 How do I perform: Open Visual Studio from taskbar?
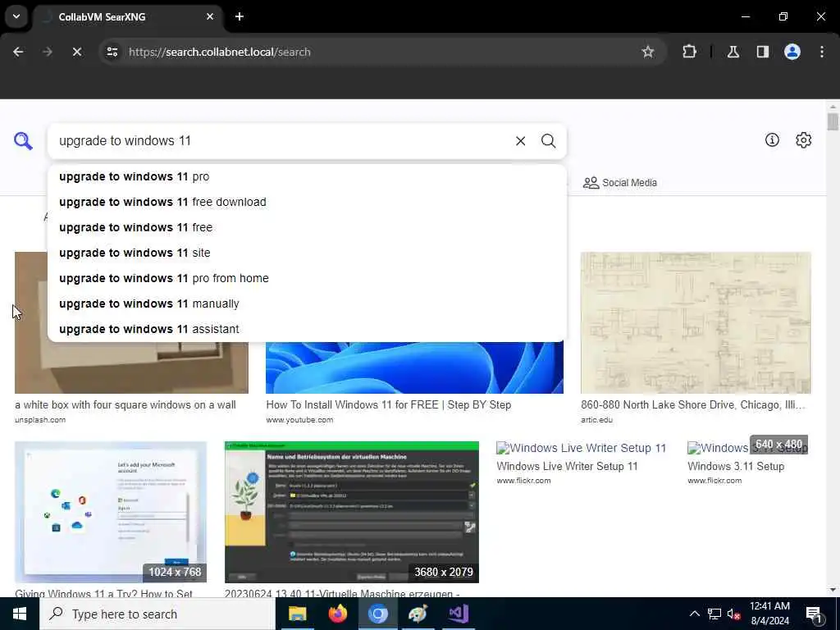459,614
